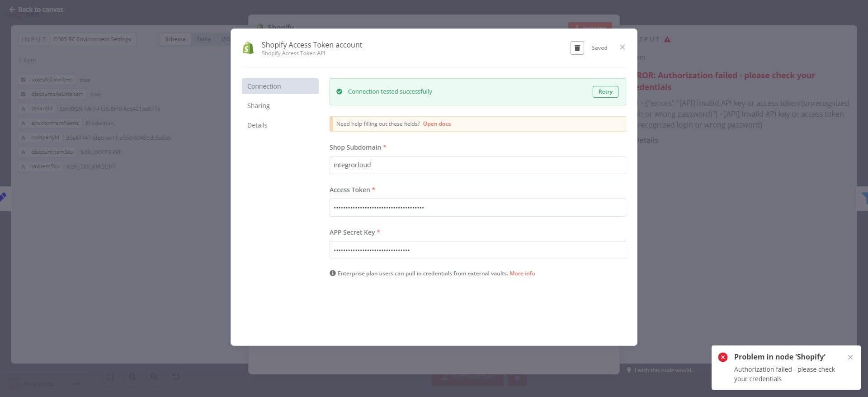Click the Shopify logo icon in dialog
This screenshot has height=397, width=868.
click(248, 48)
